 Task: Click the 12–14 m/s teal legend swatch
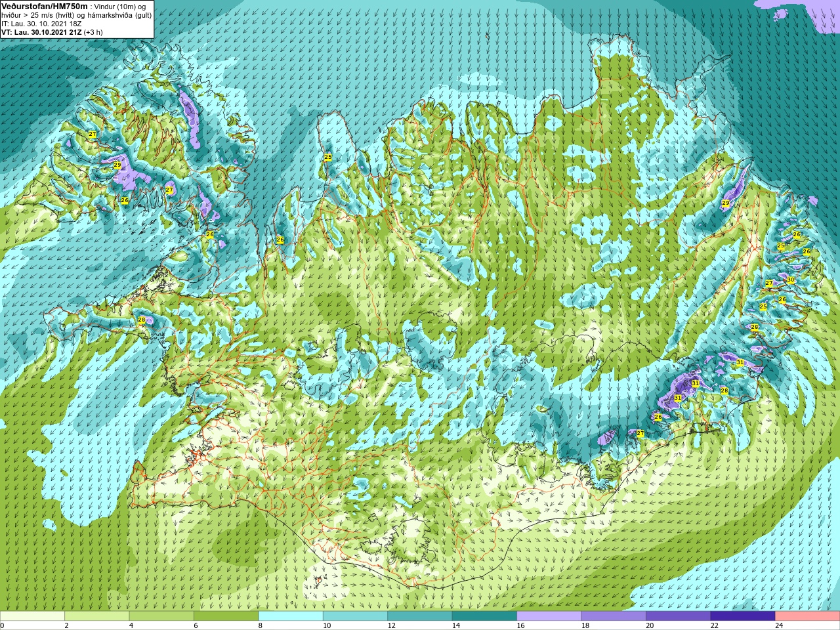(420, 616)
